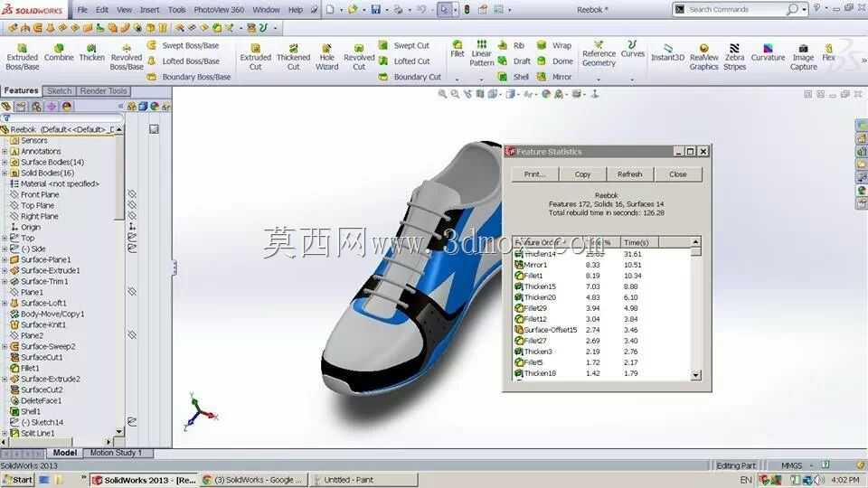This screenshot has height=488, width=868.
Task: Switch to the SolidWorks Google browser window
Action: [252, 480]
